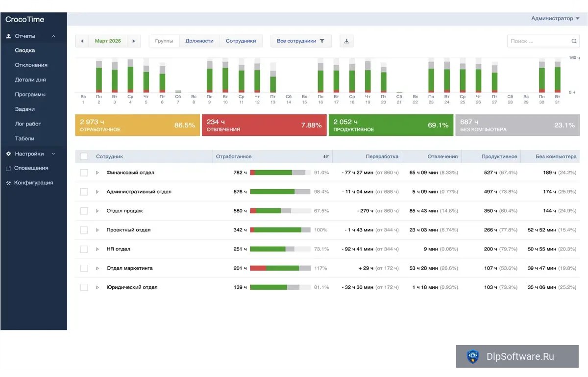
Task: Check the Отдел продаж row checkbox
Action: point(84,211)
